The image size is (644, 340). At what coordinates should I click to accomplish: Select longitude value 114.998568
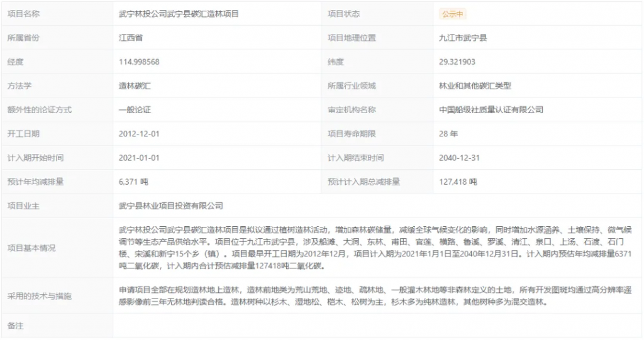(x=139, y=62)
